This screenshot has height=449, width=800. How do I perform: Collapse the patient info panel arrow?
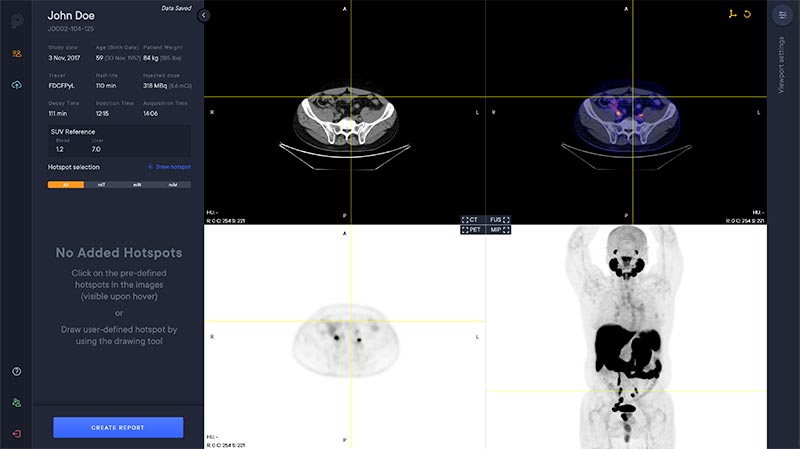point(204,15)
